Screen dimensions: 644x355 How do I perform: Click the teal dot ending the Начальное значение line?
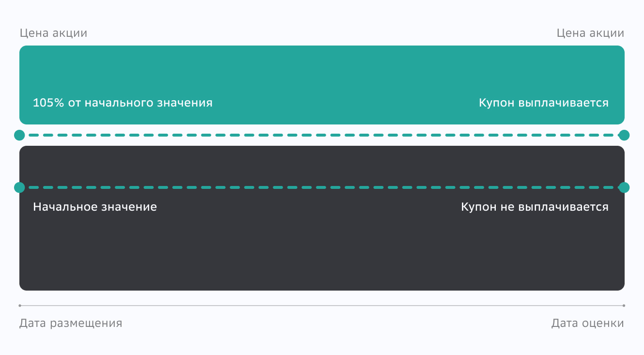point(624,187)
